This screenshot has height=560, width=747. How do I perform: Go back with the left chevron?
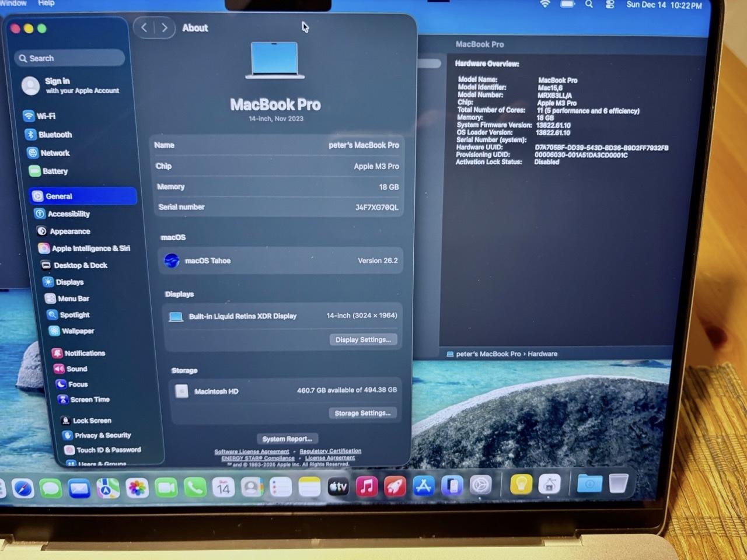[144, 27]
